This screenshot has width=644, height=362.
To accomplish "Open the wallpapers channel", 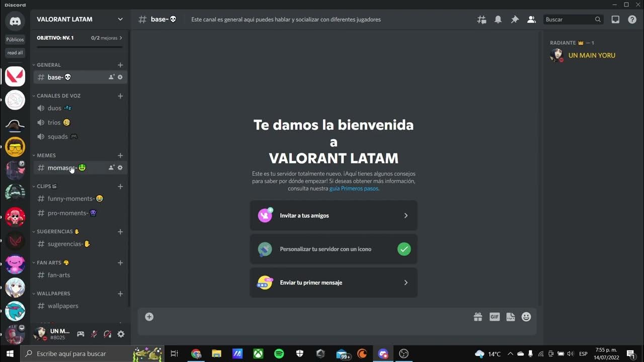I will tap(80, 306).
